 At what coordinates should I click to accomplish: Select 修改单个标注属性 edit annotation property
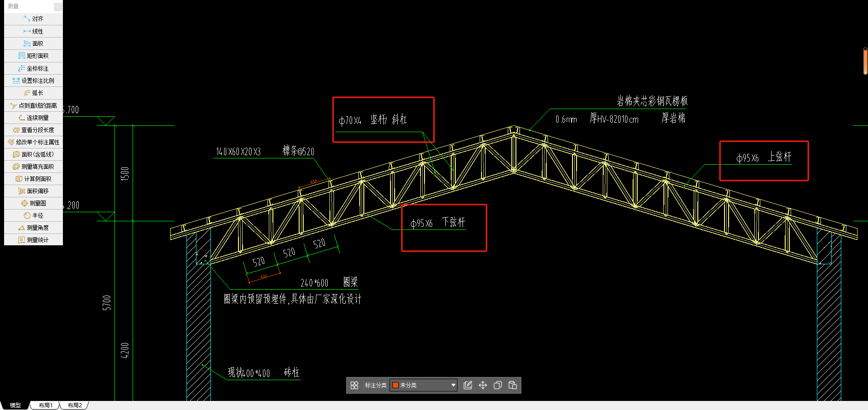tap(33, 142)
